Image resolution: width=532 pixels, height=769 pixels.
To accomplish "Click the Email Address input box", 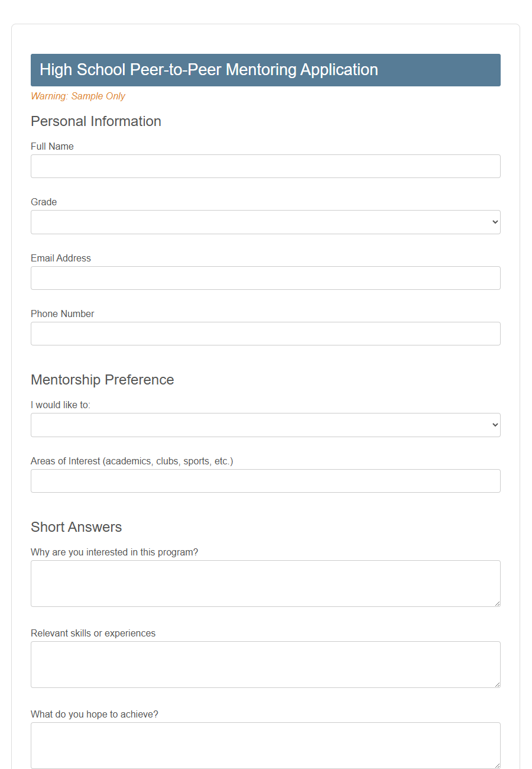I will [265, 278].
